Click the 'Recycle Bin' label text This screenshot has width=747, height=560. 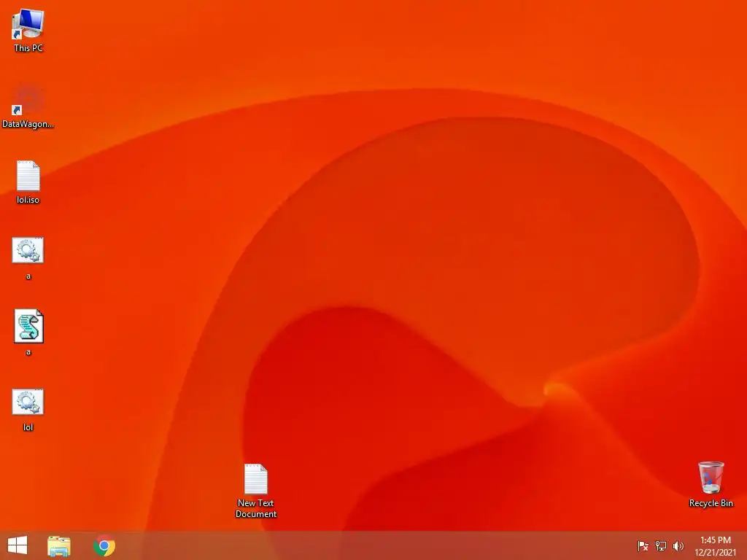pyautogui.click(x=711, y=503)
